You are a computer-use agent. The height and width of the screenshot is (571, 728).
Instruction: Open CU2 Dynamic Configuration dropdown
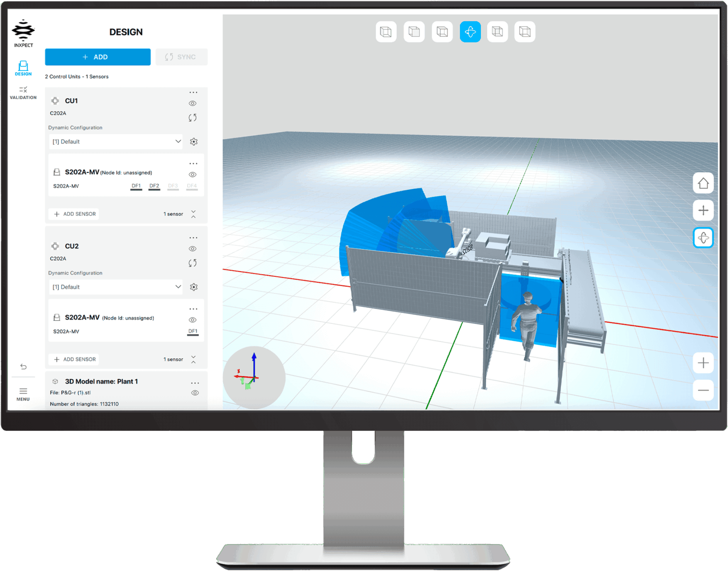pos(116,287)
